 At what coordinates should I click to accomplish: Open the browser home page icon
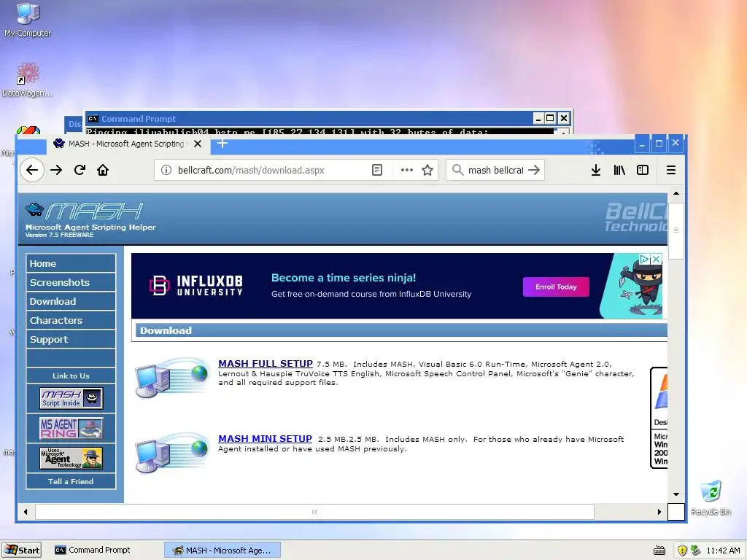[103, 170]
